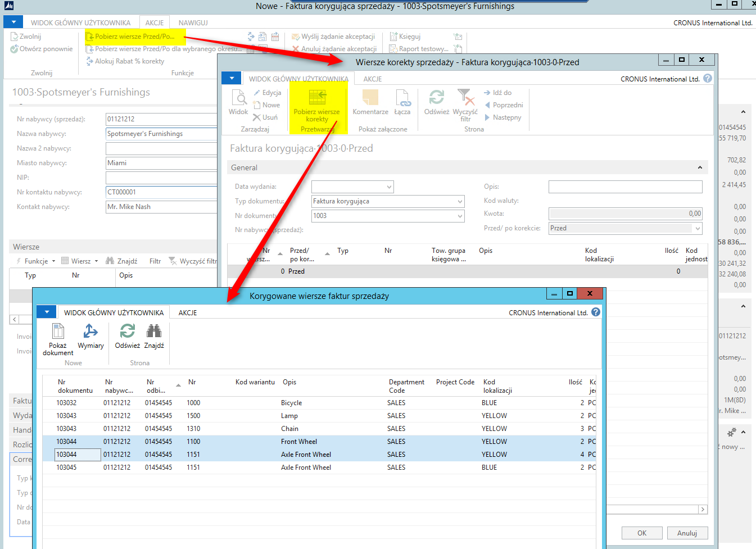
Task: Click Wyślij żądanie akceptacji
Action: pyautogui.click(x=333, y=37)
